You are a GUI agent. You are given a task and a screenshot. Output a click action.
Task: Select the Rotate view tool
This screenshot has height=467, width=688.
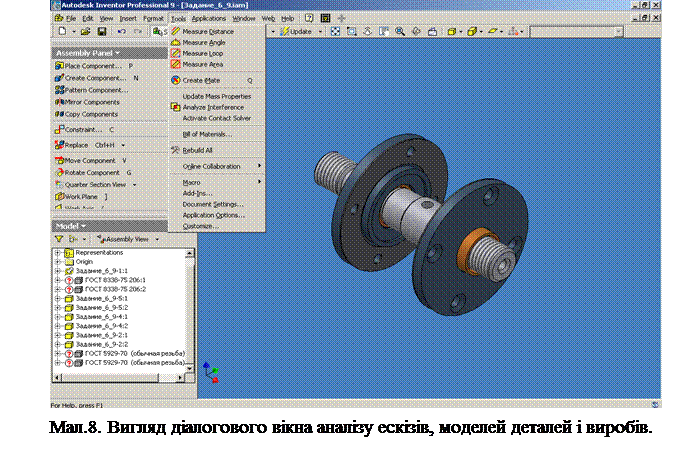pos(416,31)
